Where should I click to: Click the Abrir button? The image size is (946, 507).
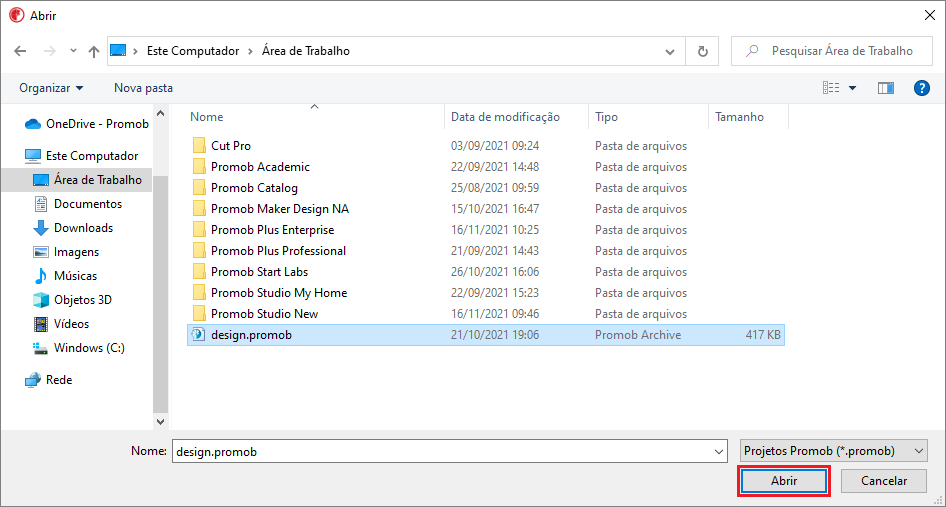click(x=784, y=481)
